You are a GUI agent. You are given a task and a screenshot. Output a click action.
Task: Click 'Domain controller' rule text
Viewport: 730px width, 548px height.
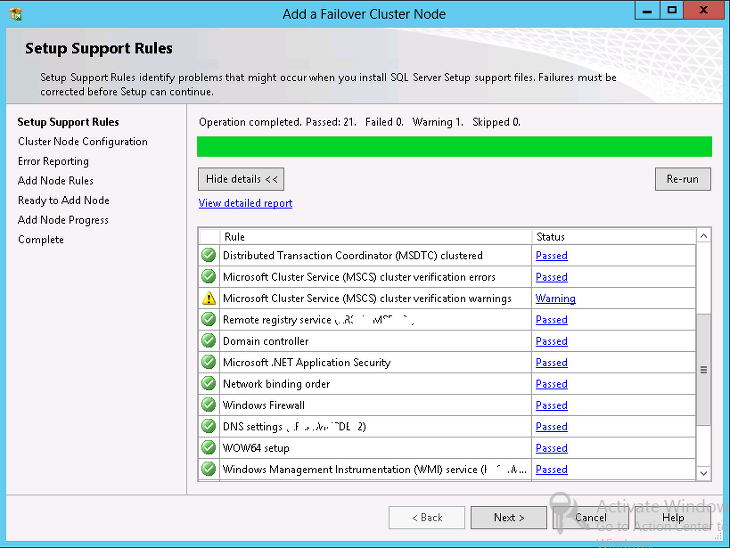point(266,341)
